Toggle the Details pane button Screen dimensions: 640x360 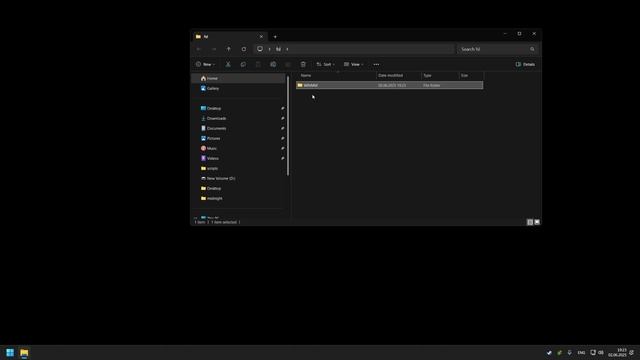pyautogui.click(x=525, y=64)
